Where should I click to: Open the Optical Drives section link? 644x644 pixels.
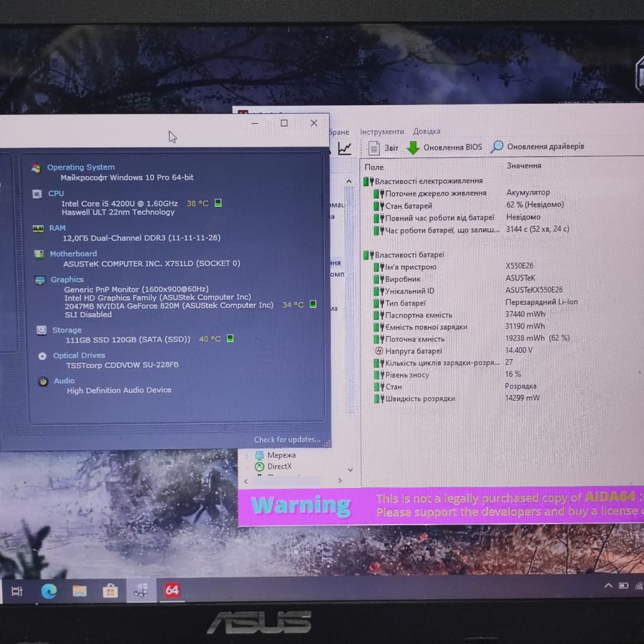pyautogui.click(x=79, y=356)
